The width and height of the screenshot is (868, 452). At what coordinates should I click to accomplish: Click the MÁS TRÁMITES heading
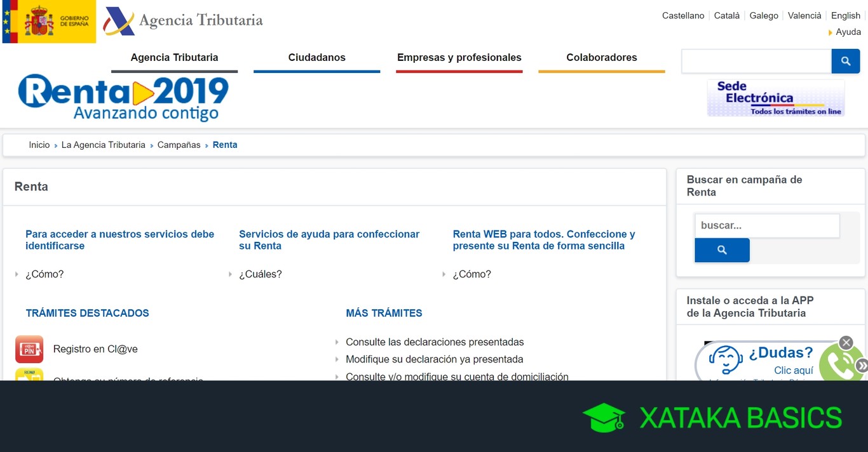coord(384,313)
